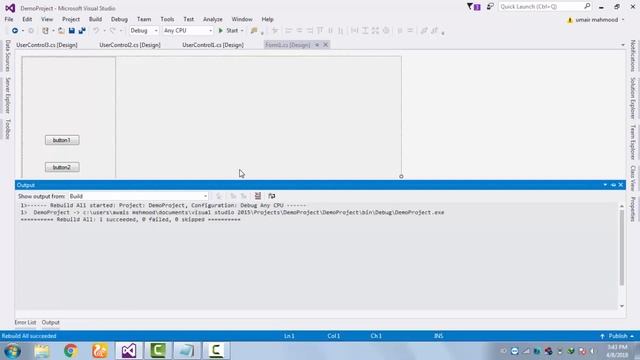640x360 pixels.
Task: Open the Toolbox side panel tab
Action: [7, 129]
